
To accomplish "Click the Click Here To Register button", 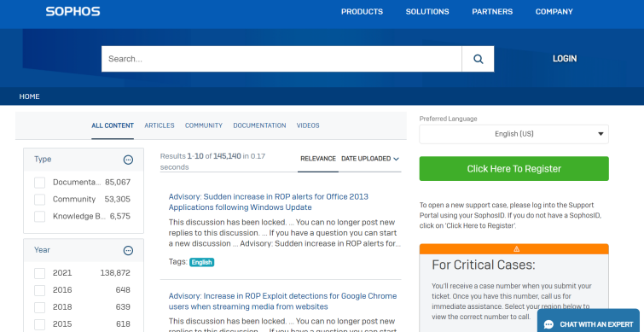I will coord(513,168).
